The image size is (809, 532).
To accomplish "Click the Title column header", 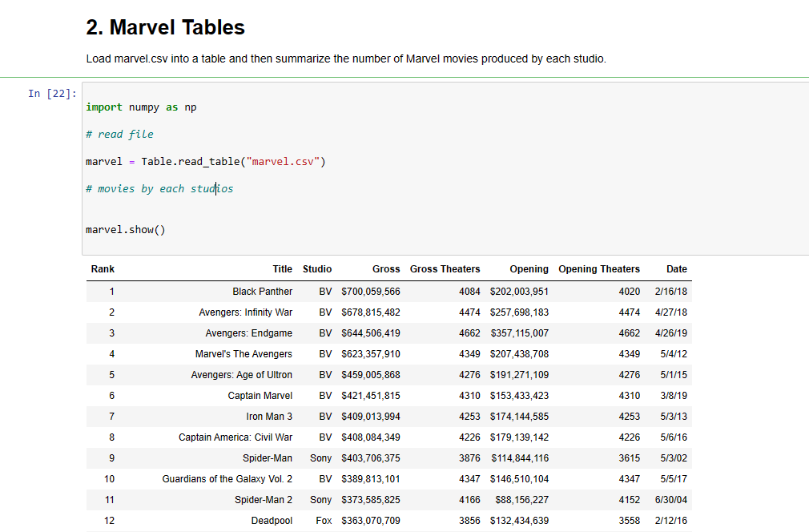I will coord(282,269).
